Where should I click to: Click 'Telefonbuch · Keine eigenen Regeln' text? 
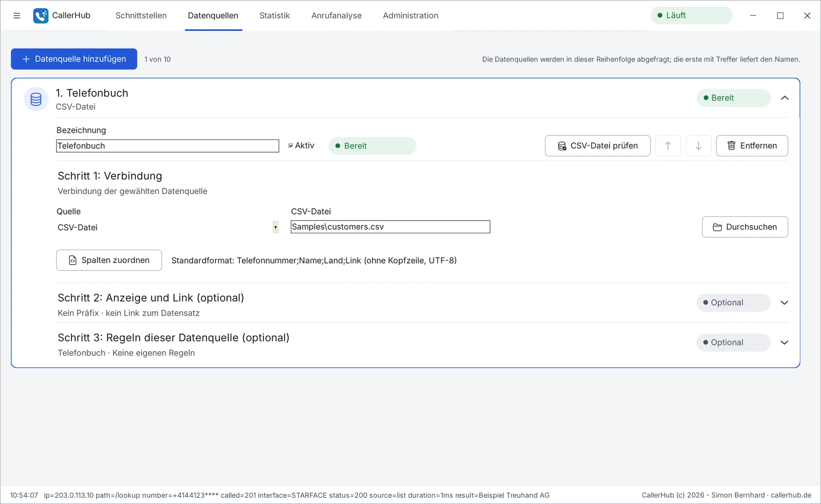coord(126,353)
